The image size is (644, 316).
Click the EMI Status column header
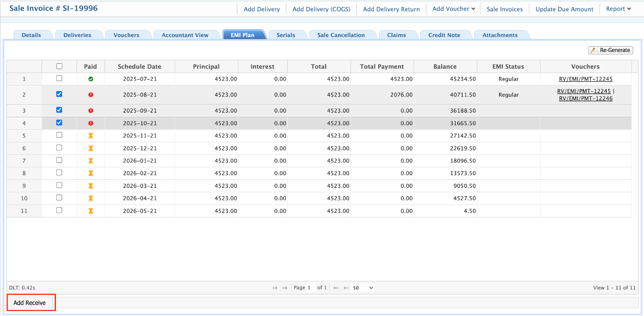coord(508,67)
